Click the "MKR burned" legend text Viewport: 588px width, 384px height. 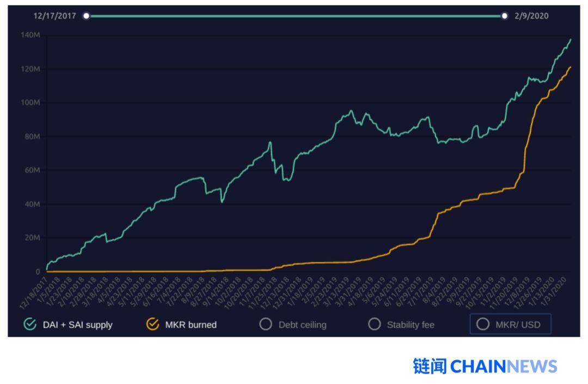tap(191, 325)
